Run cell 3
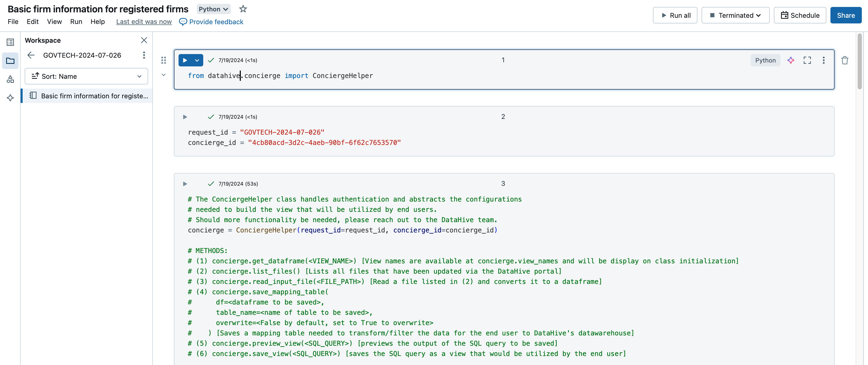The image size is (868, 365). pyautogui.click(x=185, y=184)
